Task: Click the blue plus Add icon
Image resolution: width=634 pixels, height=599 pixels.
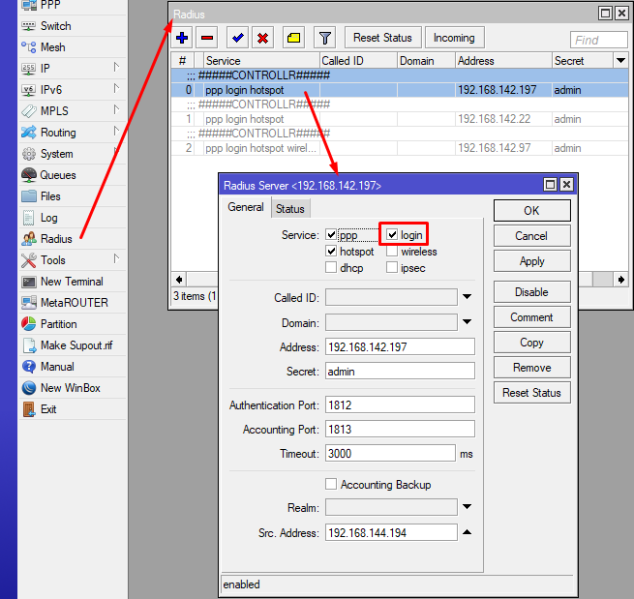Action: pos(182,38)
